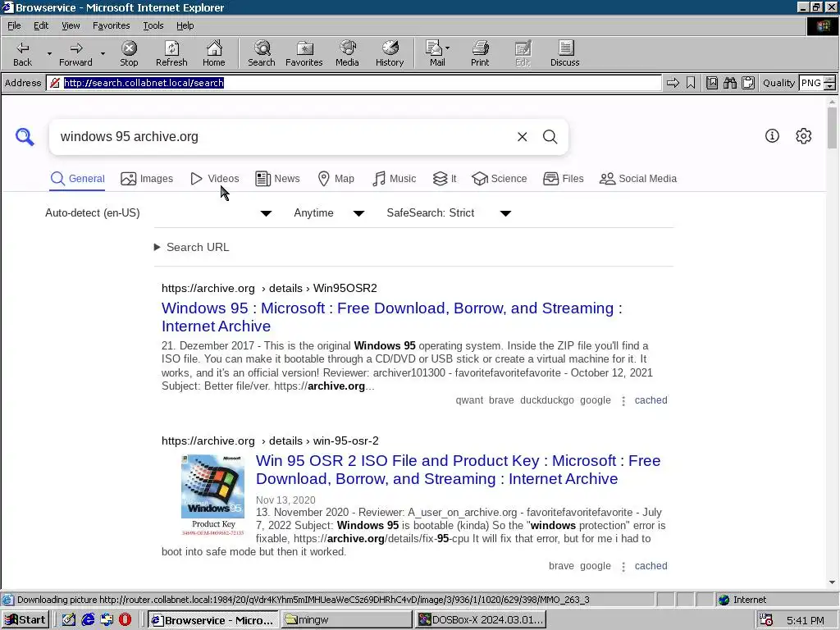840x630 pixels.
Task: Click the icon left of the binoculars
Action: tap(712, 83)
